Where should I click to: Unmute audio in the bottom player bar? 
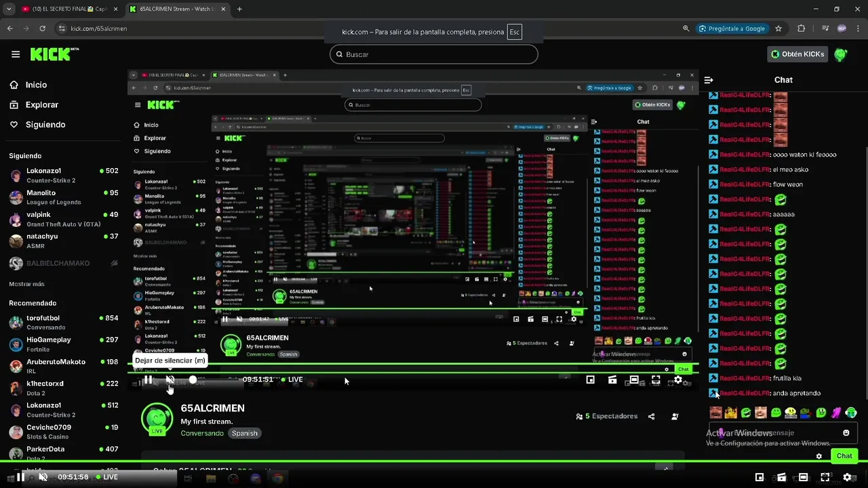pyautogui.click(x=43, y=477)
